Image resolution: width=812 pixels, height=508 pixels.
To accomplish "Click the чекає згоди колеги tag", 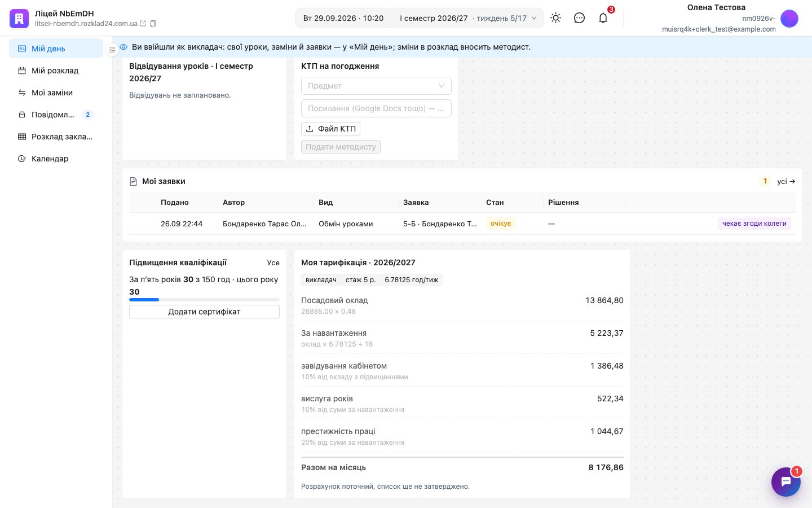I will pyautogui.click(x=754, y=224).
